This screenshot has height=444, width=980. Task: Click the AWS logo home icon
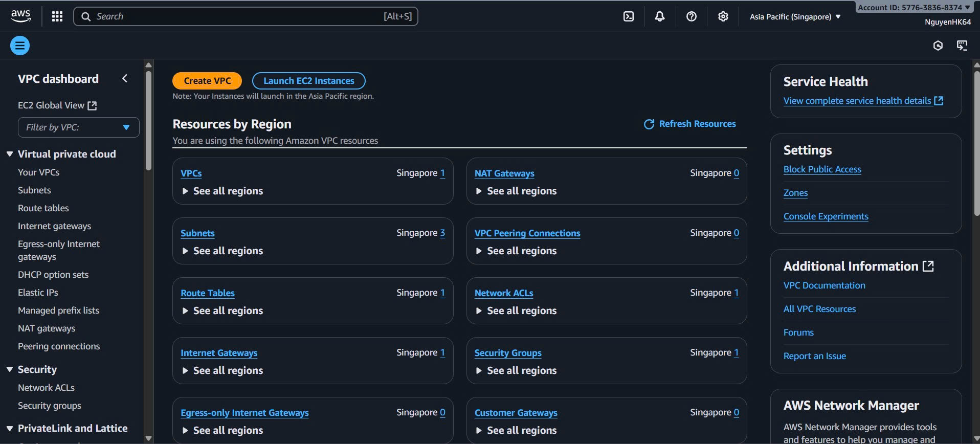click(20, 16)
